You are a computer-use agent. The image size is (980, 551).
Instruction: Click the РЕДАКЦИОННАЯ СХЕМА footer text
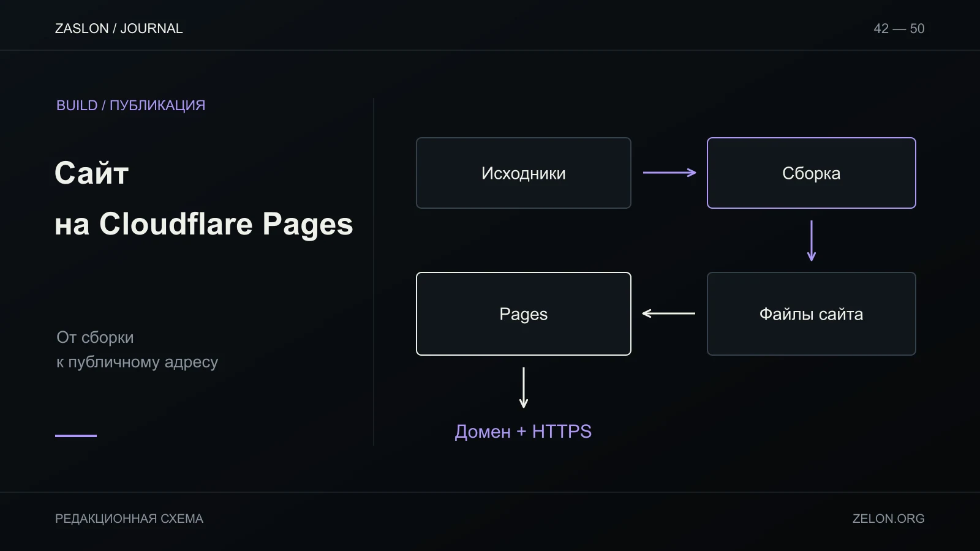click(x=129, y=519)
